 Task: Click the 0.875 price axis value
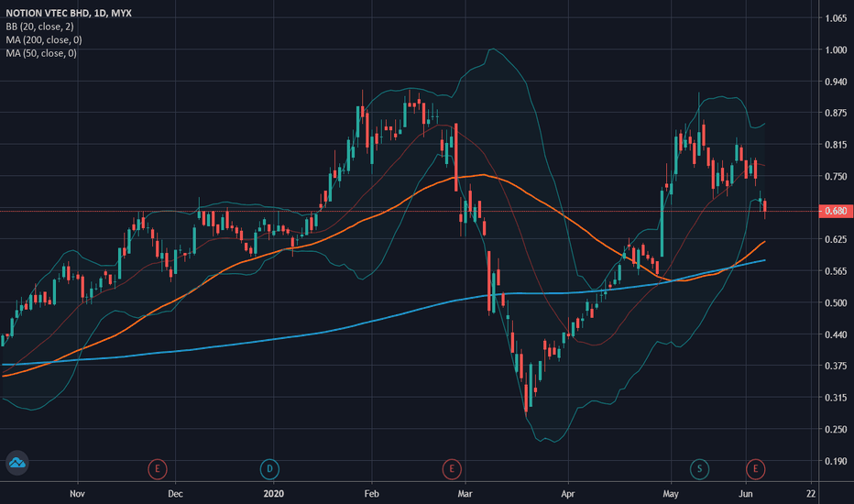click(836, 114)
